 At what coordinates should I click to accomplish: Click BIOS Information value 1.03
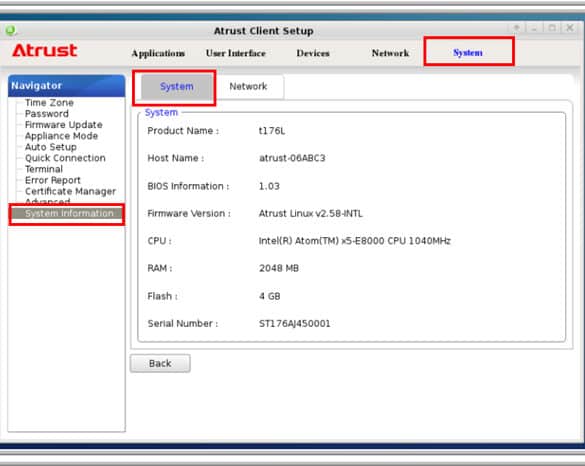pos(269,186)
